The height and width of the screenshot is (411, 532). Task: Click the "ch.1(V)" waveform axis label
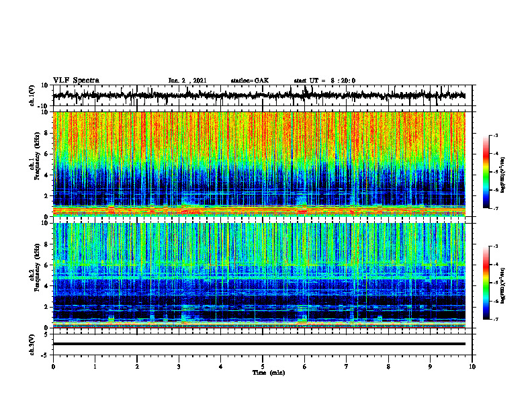[x=32, y=95]
